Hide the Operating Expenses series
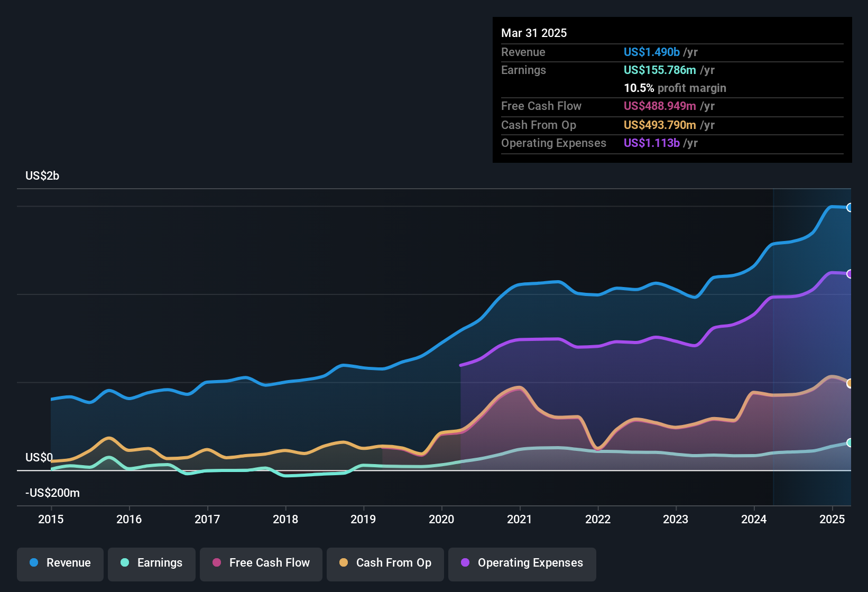Viewport: 868px width, 592px height. (522, 563)
